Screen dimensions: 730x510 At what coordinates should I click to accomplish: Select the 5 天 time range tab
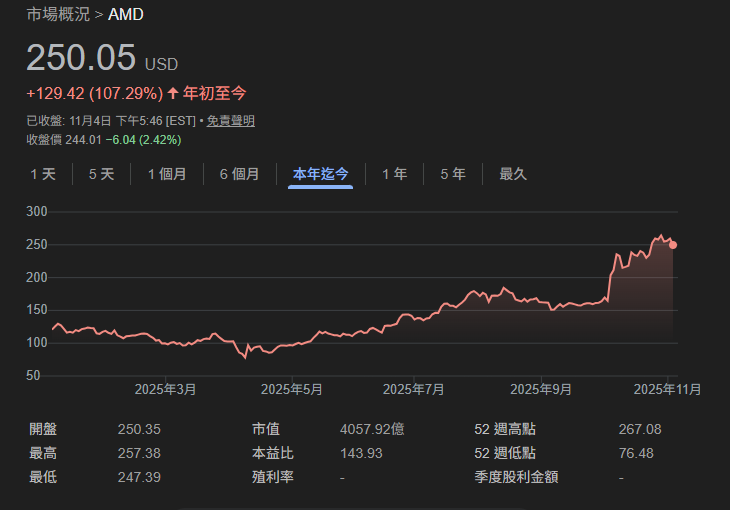point(101,174)
